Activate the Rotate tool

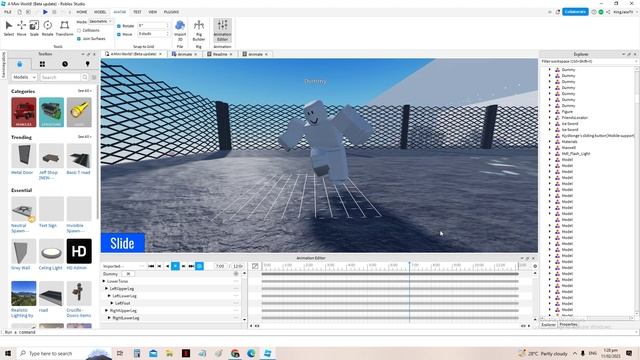(47, 28)
